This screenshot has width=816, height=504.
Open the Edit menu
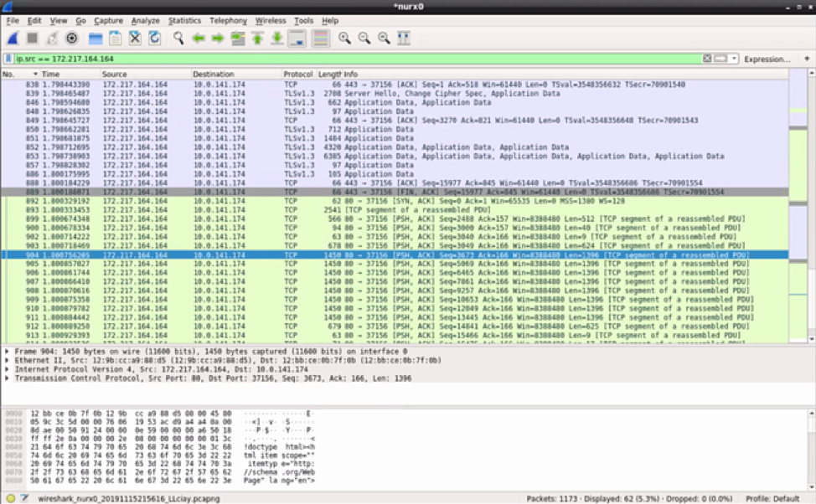pyautogui.click(x=34, y=21)
